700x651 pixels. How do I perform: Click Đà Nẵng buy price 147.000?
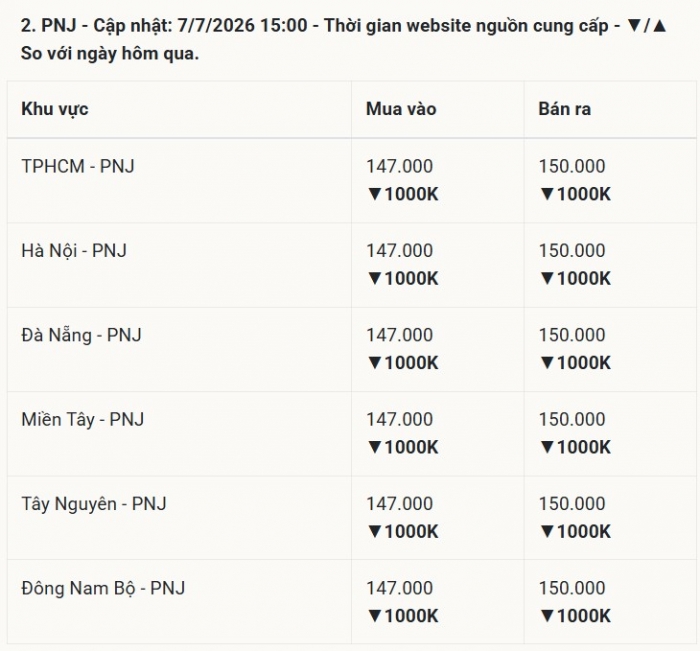tap(400, 335)
